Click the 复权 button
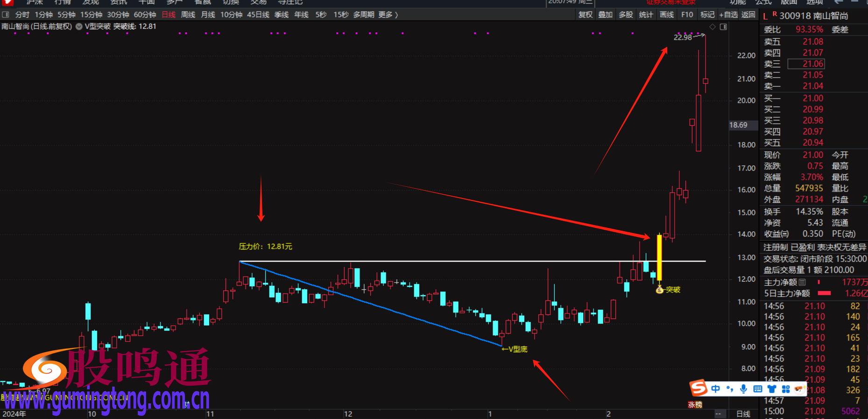This screenshot has height=419, width=868. click(x=586, y=15)
